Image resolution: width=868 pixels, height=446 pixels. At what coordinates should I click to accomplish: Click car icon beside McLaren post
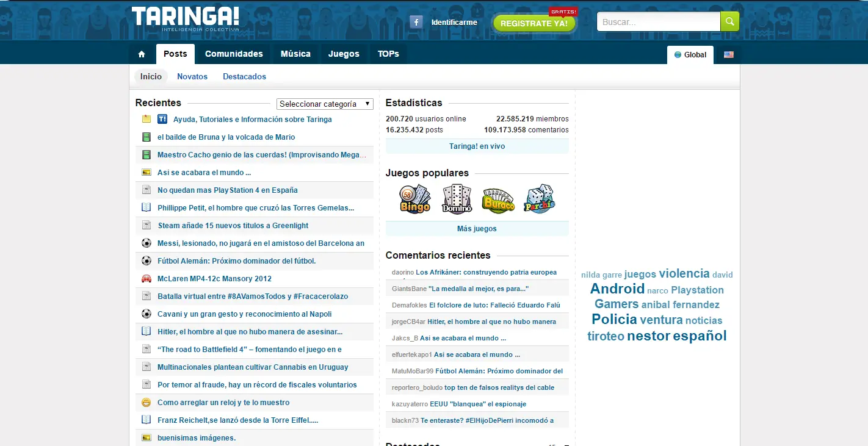pyautogui.click(x=146, y=279)
